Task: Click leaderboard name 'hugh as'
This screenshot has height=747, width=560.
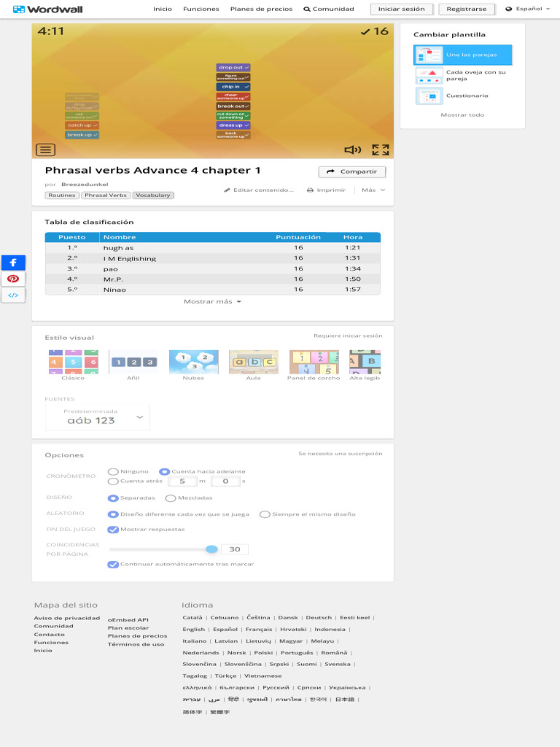Action: pyautogui.click(x=119, y=248)
